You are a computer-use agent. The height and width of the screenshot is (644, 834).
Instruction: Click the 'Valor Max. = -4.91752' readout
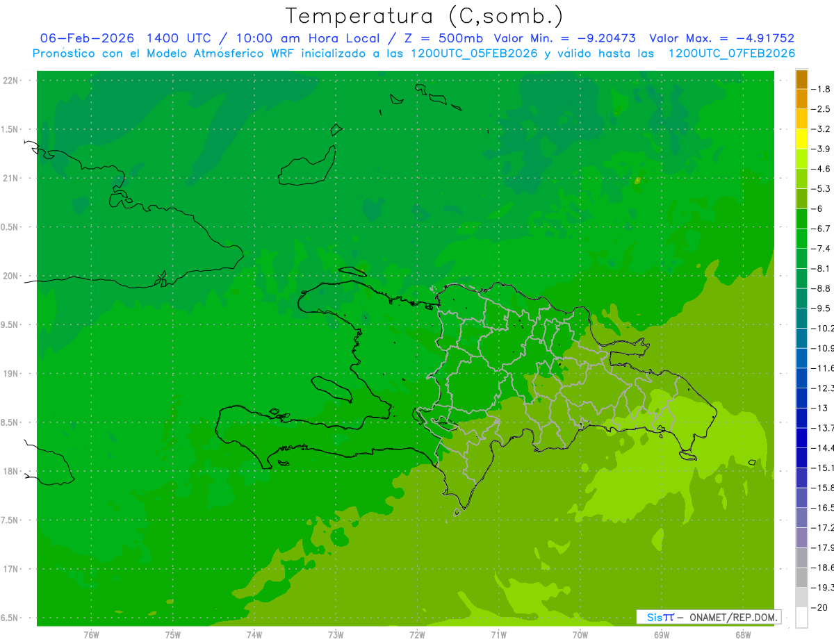(721, 38)
